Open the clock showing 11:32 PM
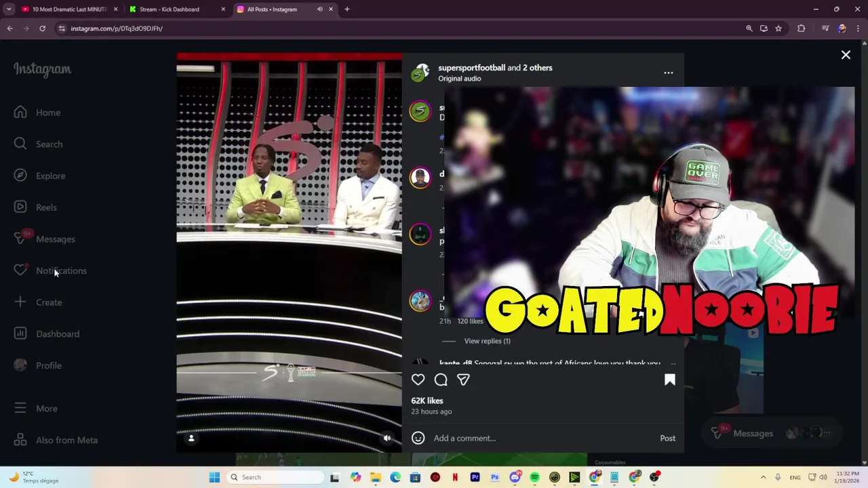This screenshot has width=868, height=488. pyautogui.click(x=848, y=477)
